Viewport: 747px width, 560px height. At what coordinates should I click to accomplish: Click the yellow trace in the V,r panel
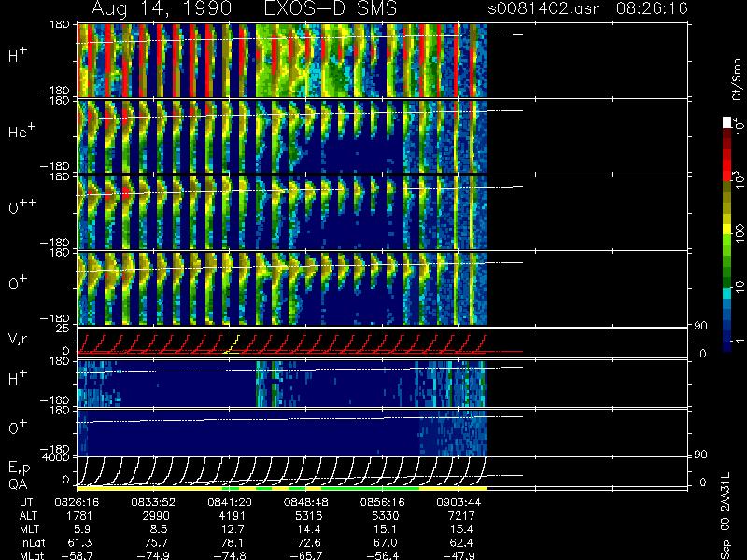click(232, 343)
